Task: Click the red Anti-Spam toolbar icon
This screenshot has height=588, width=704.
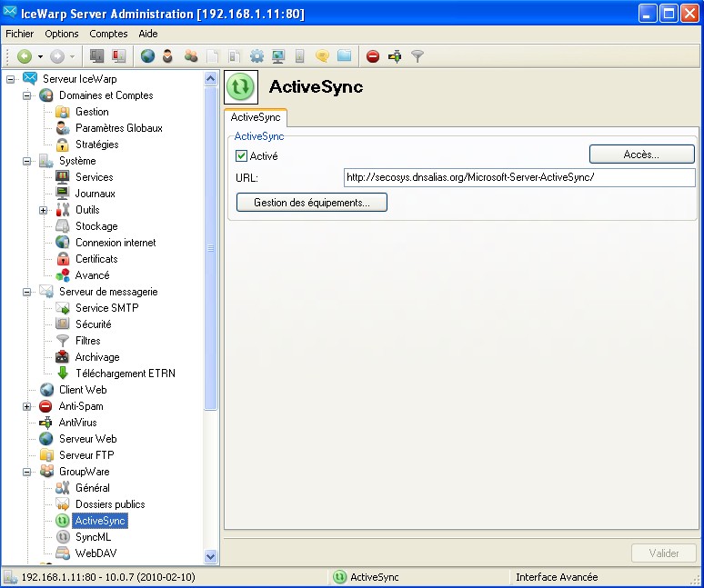Action: coord(373,56)
